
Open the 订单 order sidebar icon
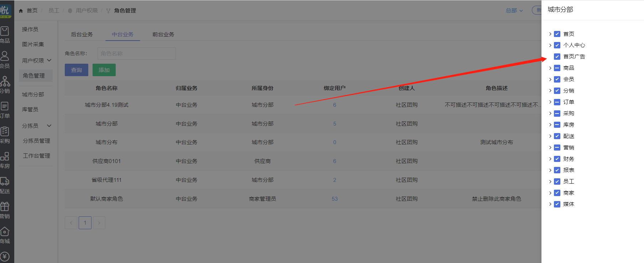click(x=5, y=106)
